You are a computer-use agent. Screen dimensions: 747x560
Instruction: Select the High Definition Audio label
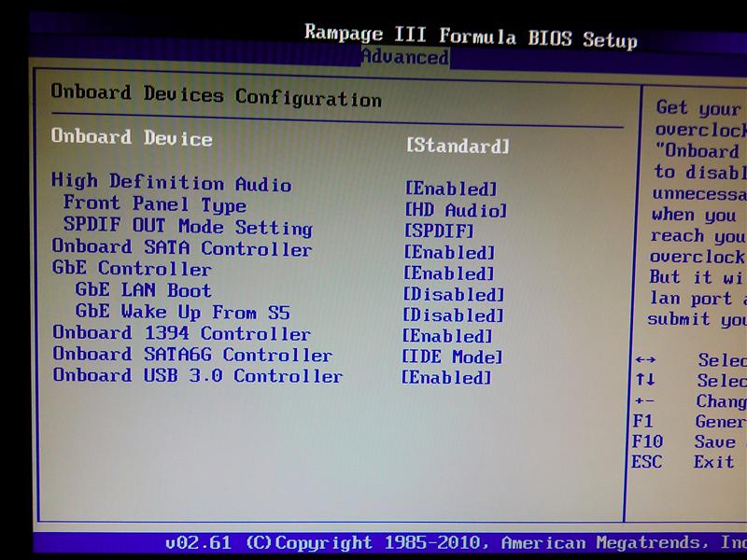[171, 183]
